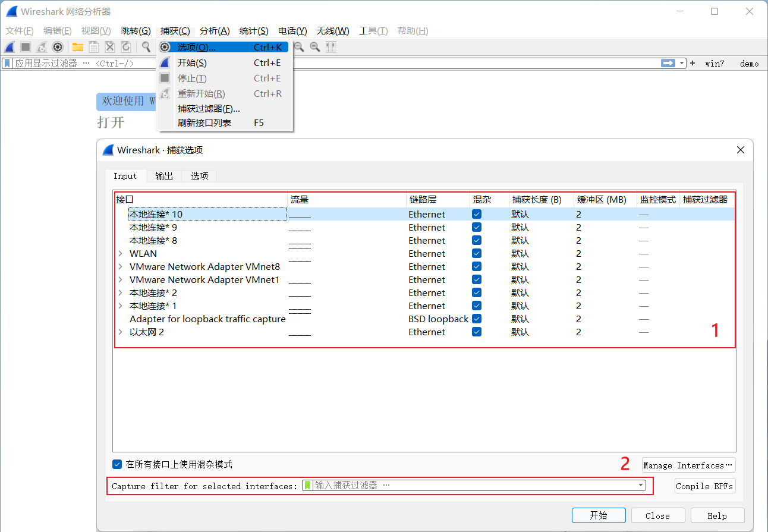Click the restart capture icon in main toolbar
This screenshot has width=768, height=532.
pos(42,47)
